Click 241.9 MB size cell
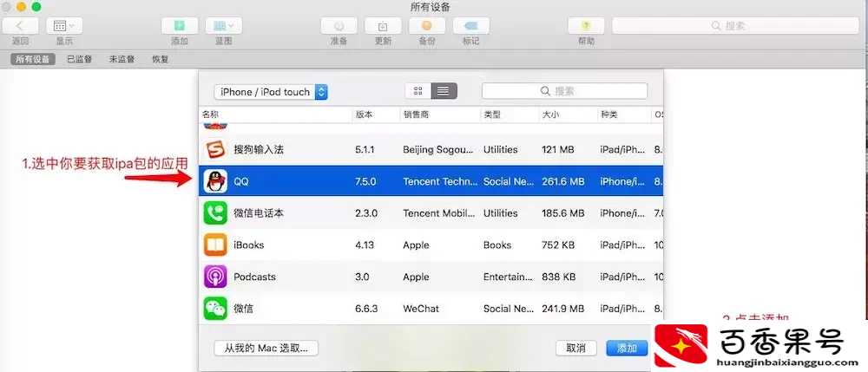868x372 pixels. point(563,309)
